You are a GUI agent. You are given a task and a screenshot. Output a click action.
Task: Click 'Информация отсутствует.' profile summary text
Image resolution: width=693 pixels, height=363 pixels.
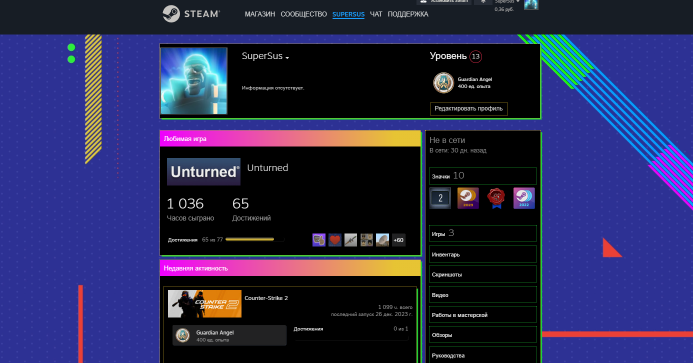click(273, 88)
